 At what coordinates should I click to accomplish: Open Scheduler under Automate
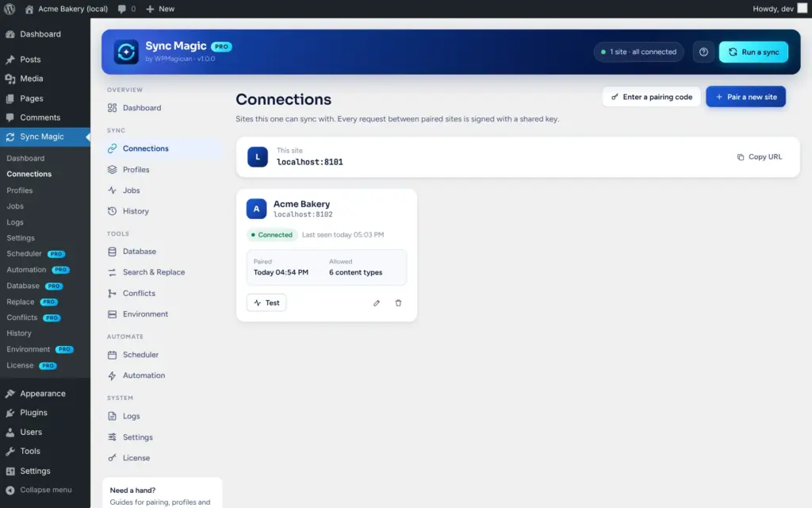[162, 355]
